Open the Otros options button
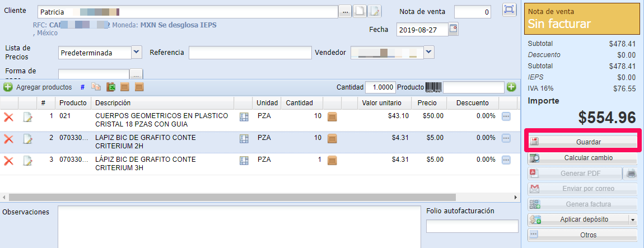The height and width of the screenshot is (248, 644). point(582,235)
